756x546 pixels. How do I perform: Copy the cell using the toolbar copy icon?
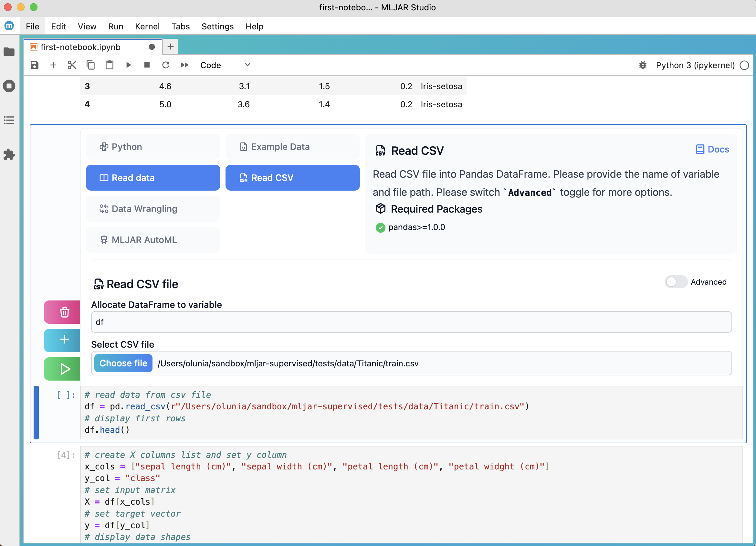coord(90,65)
